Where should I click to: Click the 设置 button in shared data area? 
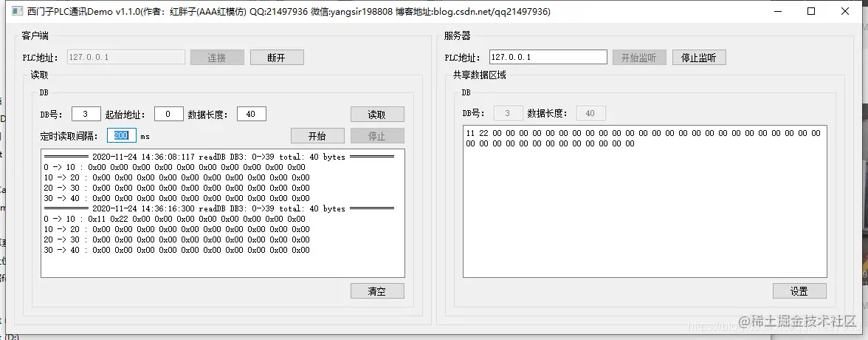(x=799, y=290)
